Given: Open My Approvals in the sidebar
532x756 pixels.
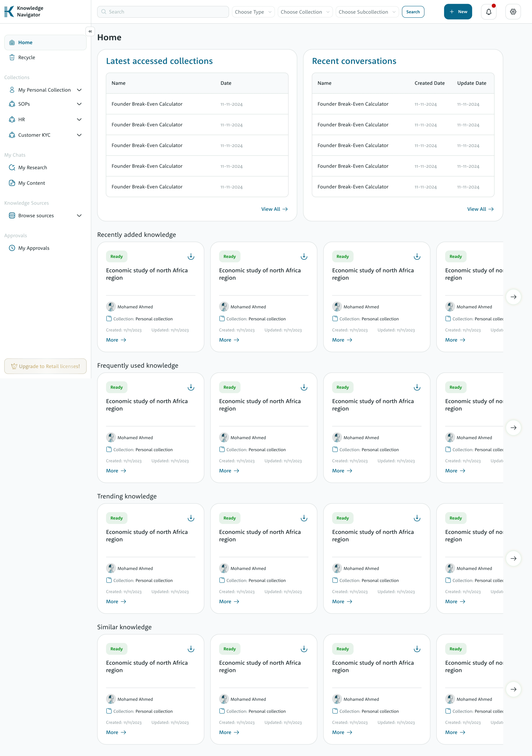Looking at the screenshot, I should point(34,248).
